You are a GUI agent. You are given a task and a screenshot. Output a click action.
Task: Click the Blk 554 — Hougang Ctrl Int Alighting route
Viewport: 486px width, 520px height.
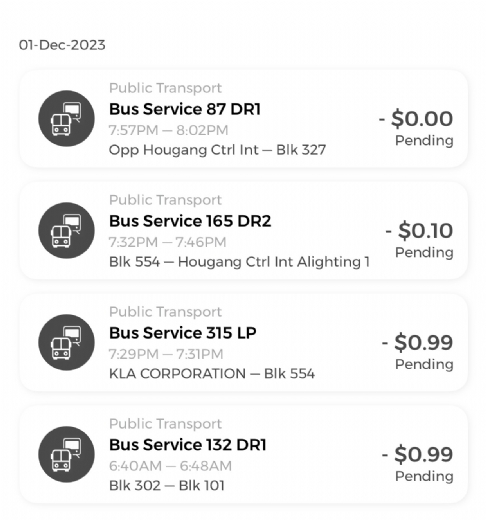239,262
